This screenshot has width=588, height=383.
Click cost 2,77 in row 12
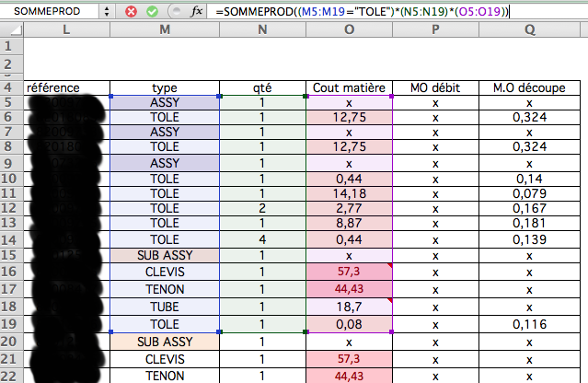pyautogui.click(x=349, y=208)
